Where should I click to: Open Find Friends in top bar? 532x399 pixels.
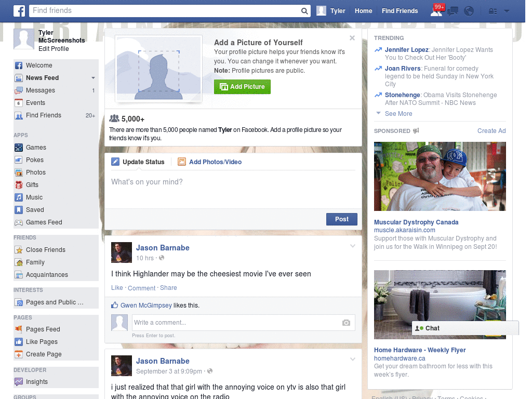point(400,11)
